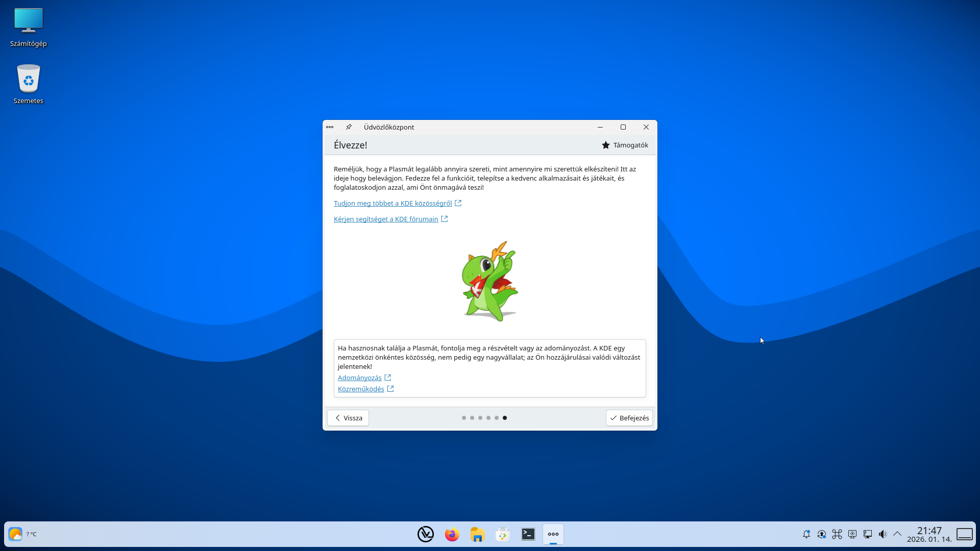Click the Vissza back button
This screenshot has width=980, height=551.
(348, 418)
